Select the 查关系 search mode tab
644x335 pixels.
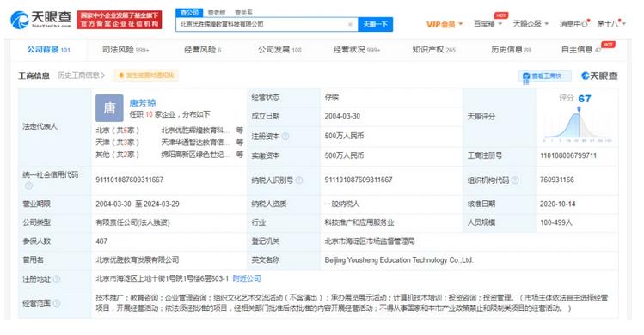tap(243, 13)
